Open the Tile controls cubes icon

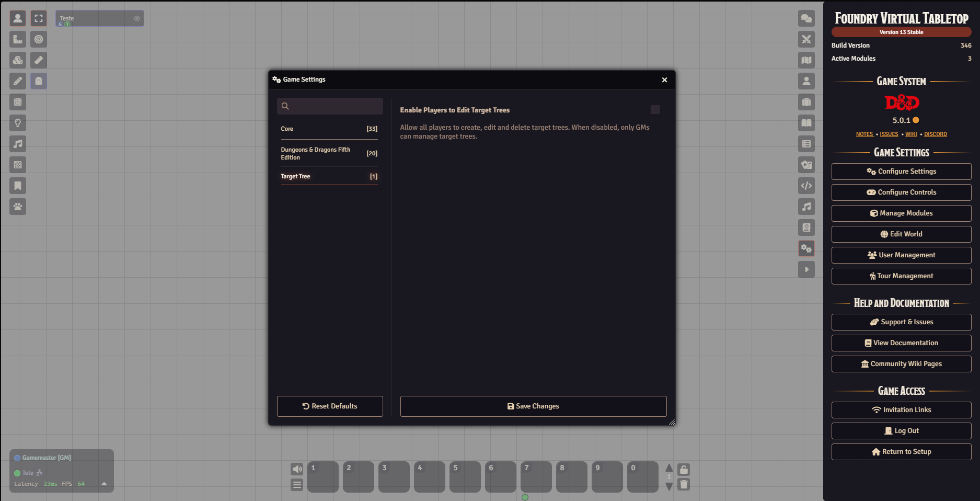[x=18, y=60]
